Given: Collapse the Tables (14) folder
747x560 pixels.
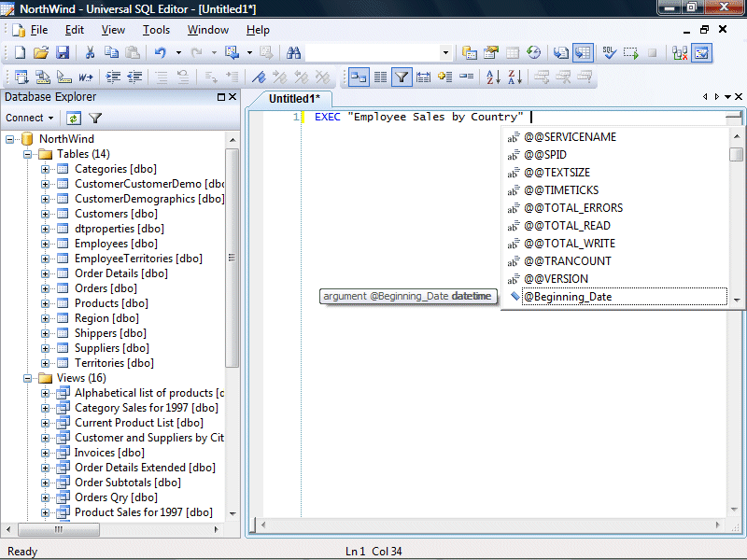Looking at the screenshot, I should point(28,154).
